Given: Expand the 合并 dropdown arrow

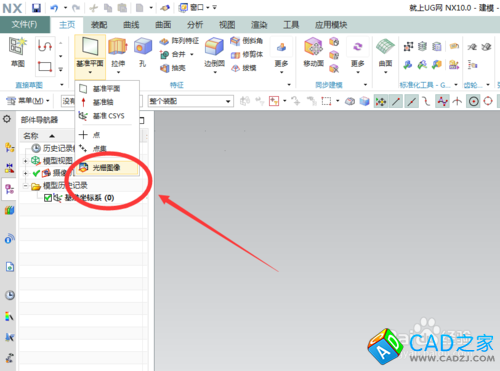Looking at the screenshot, I should tap(192, 54).
